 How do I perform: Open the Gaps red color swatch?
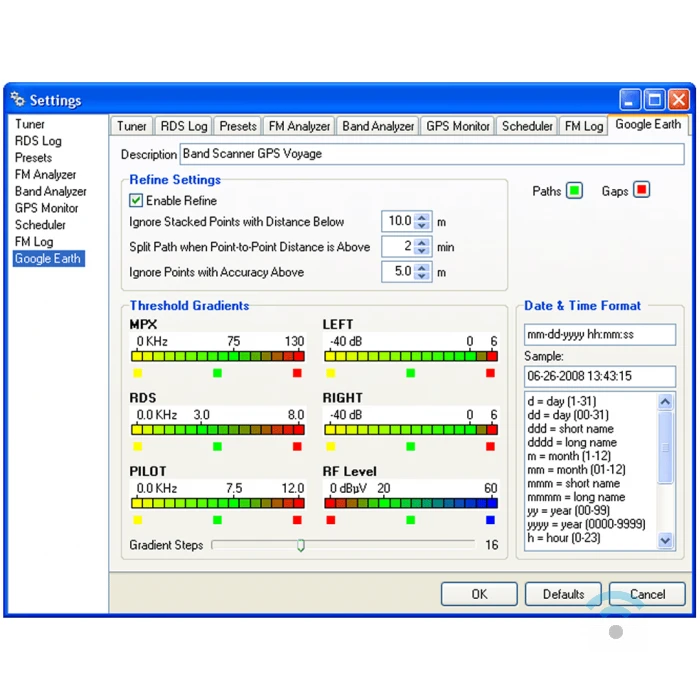click(x=642, y=190)
